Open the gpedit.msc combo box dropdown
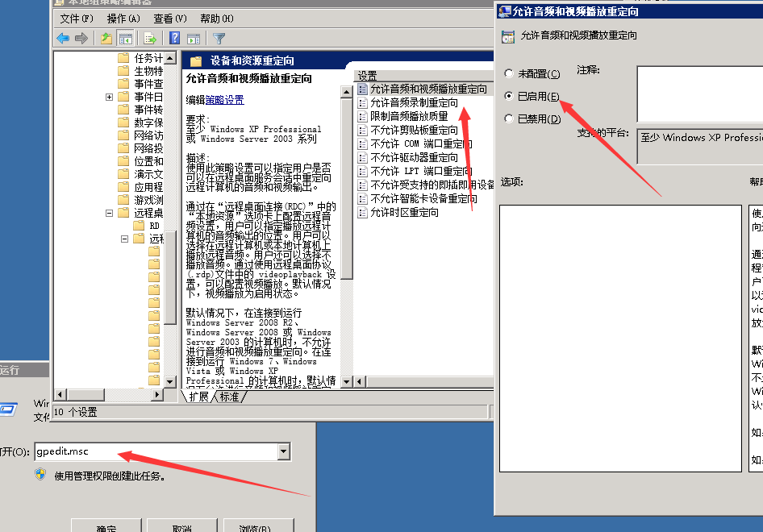 [x=285, y=452]
